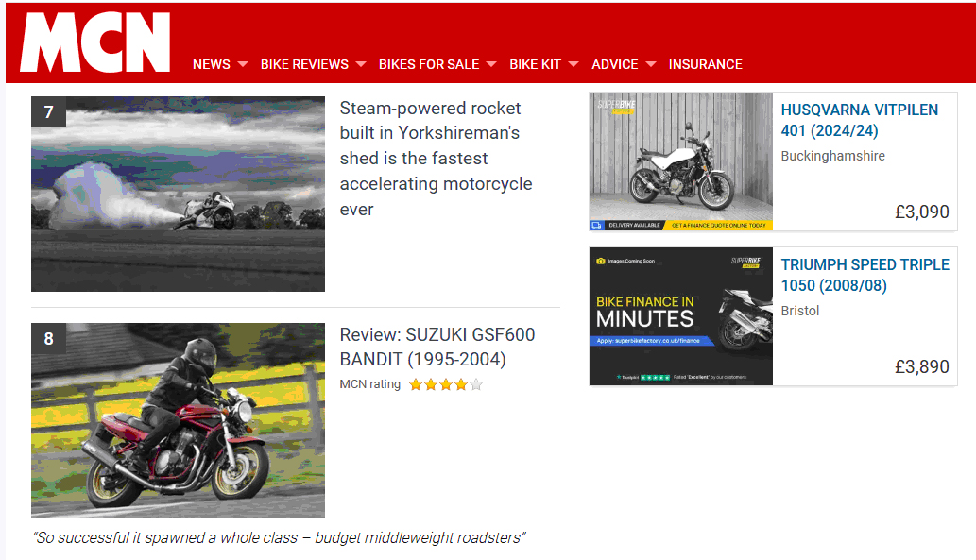Viewport: 976px width, 560px height.
Task: Click the number 7 ranking badge
Action: tap(48, 112)
